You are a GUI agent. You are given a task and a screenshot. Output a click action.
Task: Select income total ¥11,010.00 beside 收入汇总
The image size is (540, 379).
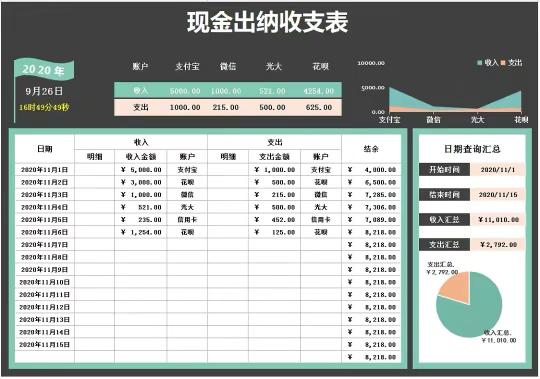(498, 220)
